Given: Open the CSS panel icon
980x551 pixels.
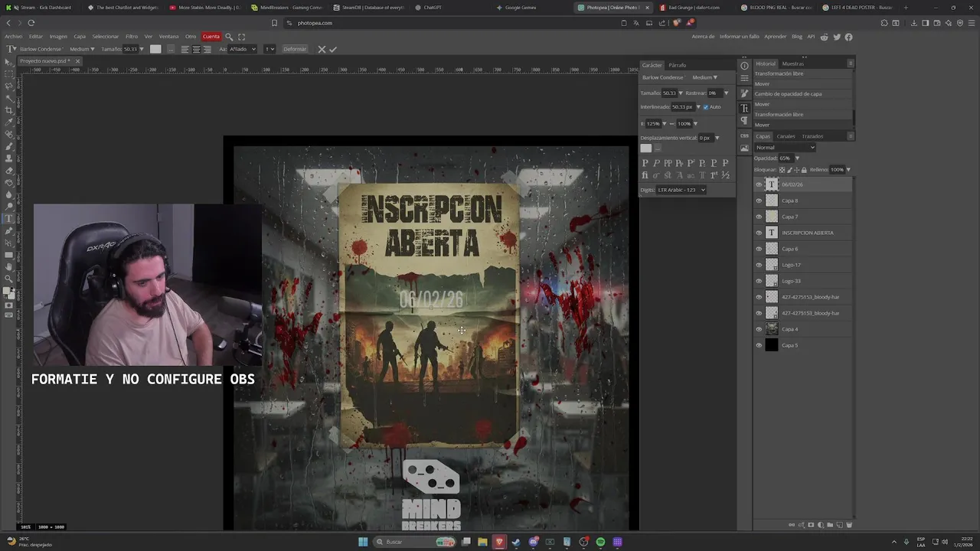Looking at the screenshot, I should 744,135.
